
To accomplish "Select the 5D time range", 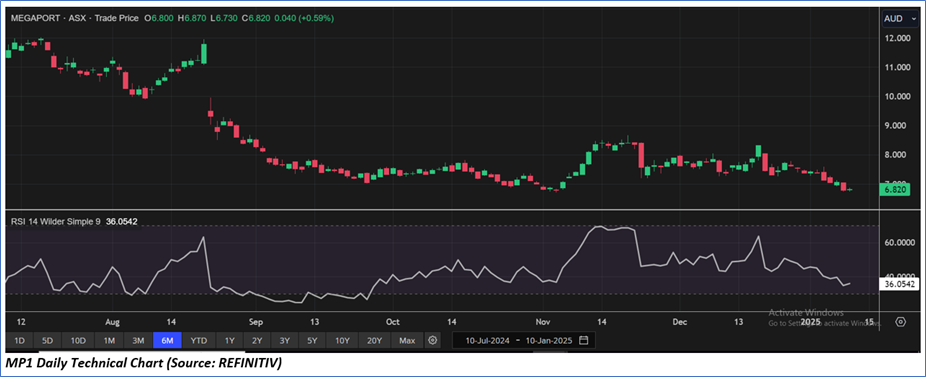I will (48, 340).
